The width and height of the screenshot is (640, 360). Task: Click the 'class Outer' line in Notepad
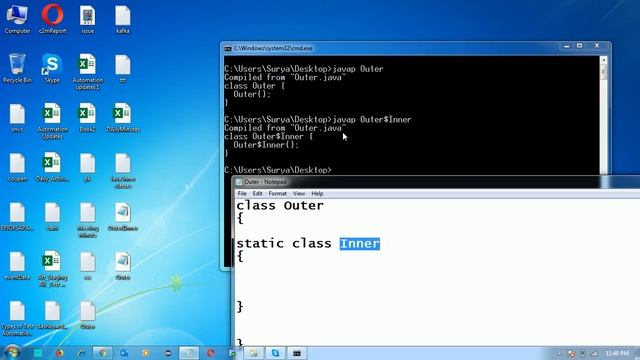(x=280, y=205)
